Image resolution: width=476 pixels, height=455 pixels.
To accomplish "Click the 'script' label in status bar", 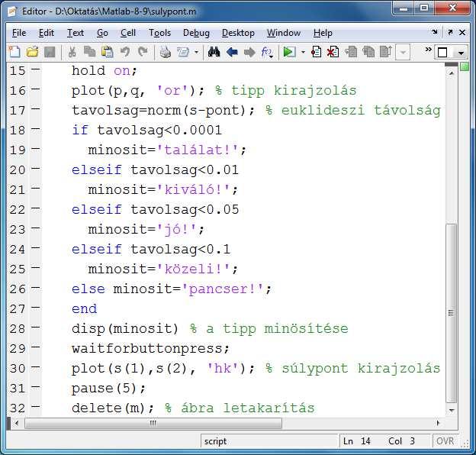I will (x=215, y=441).
